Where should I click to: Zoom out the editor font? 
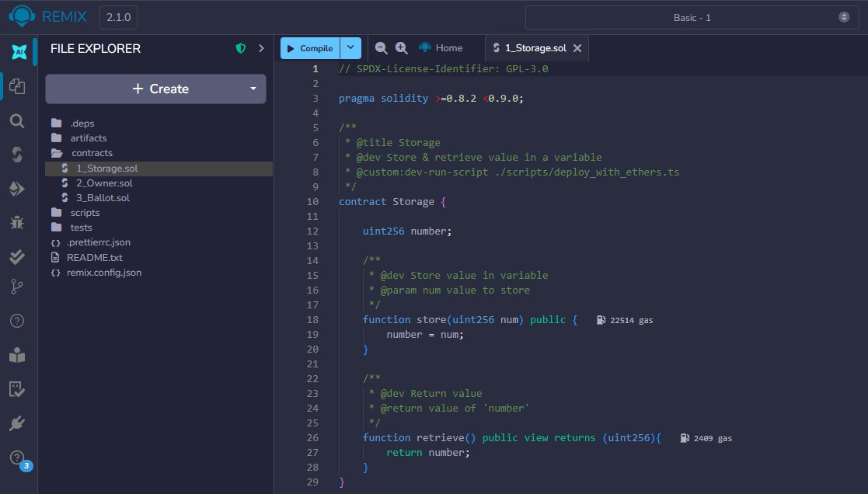click(381, 48)
